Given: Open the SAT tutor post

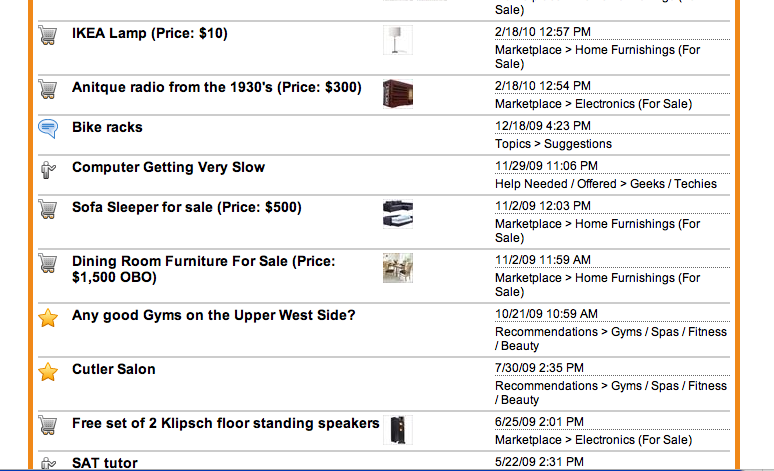Looking at the screenshot, I should click(x=105, y=463).
